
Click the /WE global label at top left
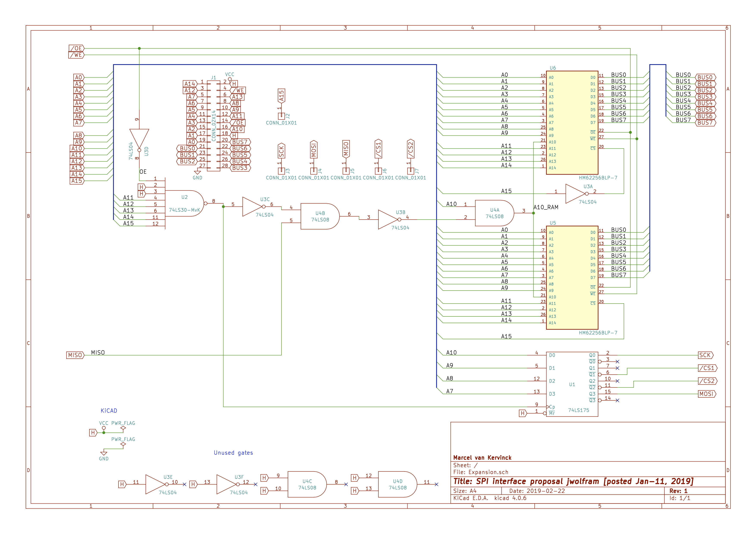pyautogui.click(x=76, y=55)
